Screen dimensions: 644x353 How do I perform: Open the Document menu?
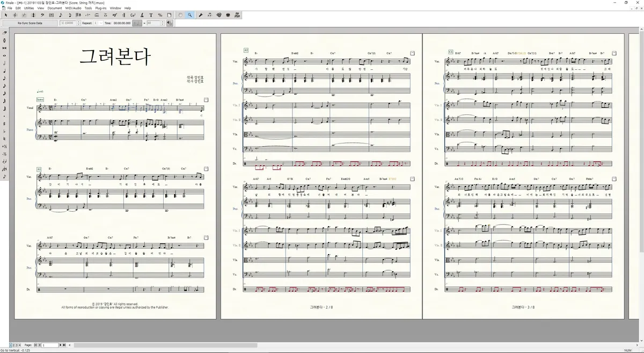tap(55, 8)
